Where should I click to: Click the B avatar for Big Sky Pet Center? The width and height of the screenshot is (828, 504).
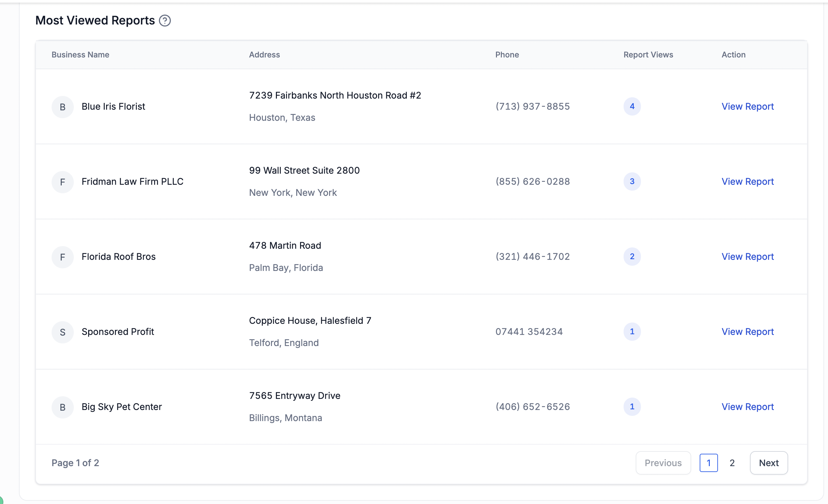coord(62,407)
